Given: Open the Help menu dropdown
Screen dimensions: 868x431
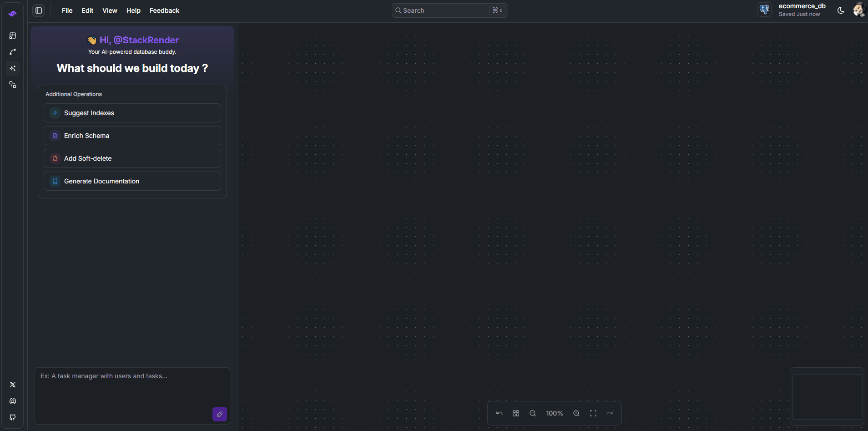Looking at the screenshot, I should tap(133, 10).
